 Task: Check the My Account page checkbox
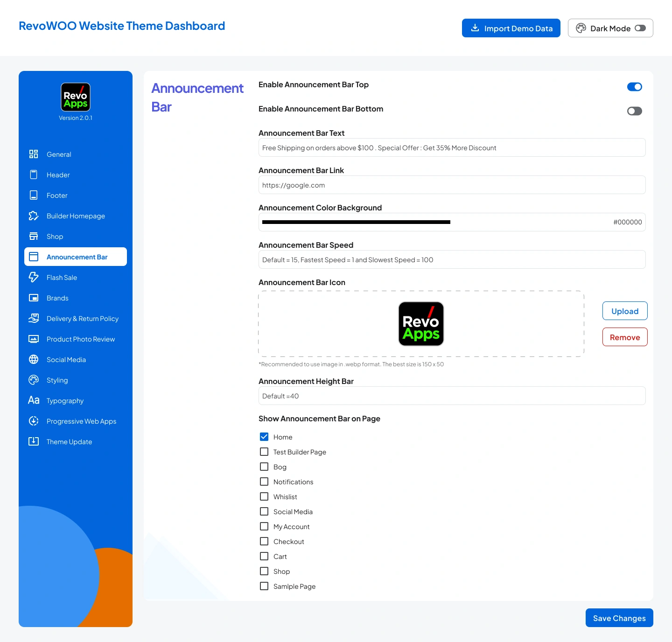[264, 526]
